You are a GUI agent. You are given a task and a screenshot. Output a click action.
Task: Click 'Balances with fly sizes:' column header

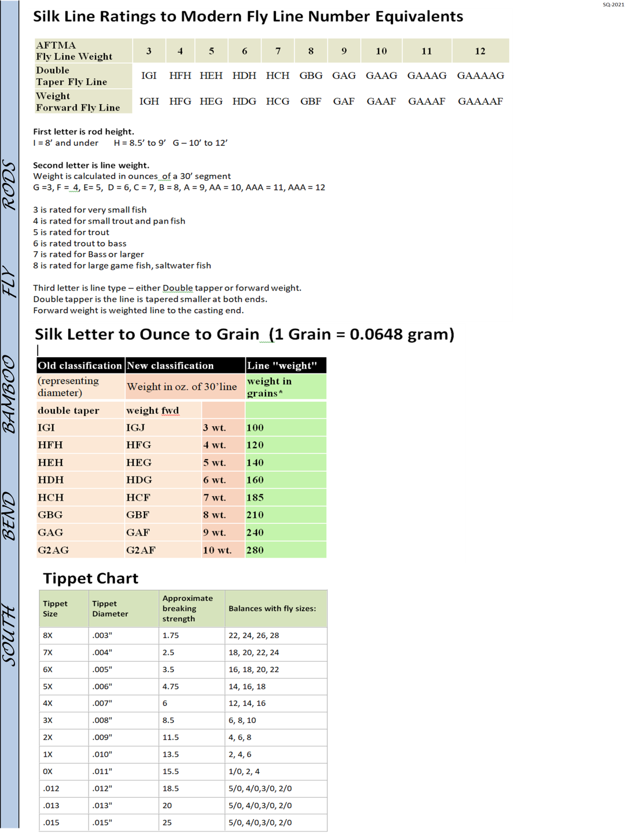click(276, 608)
